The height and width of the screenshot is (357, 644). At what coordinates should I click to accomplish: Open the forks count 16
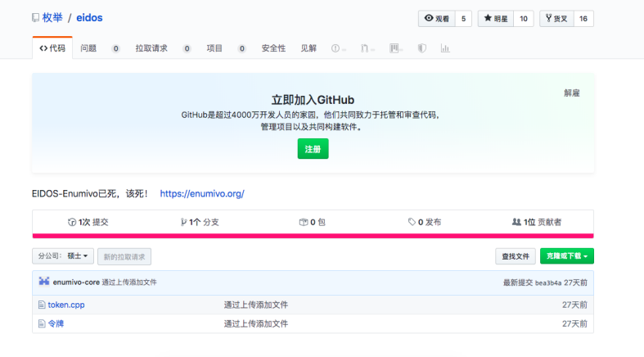pos(583,19)
